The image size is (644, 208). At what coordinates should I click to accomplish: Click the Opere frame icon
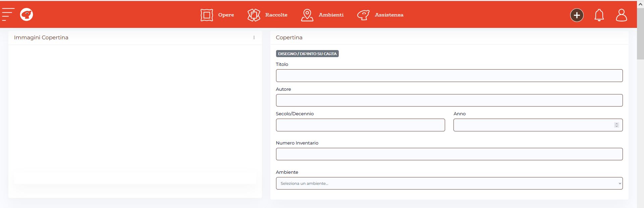tap(207, 15)
